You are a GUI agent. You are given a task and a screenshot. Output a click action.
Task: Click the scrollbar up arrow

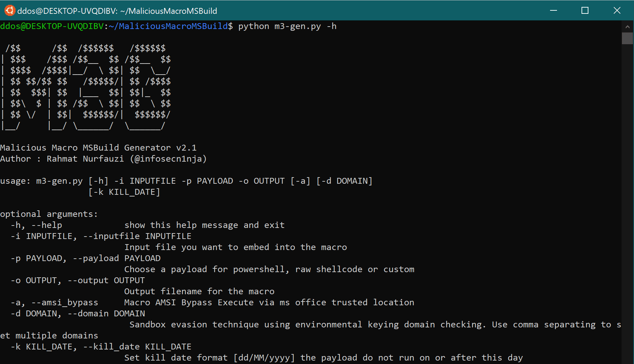[627, 27]
